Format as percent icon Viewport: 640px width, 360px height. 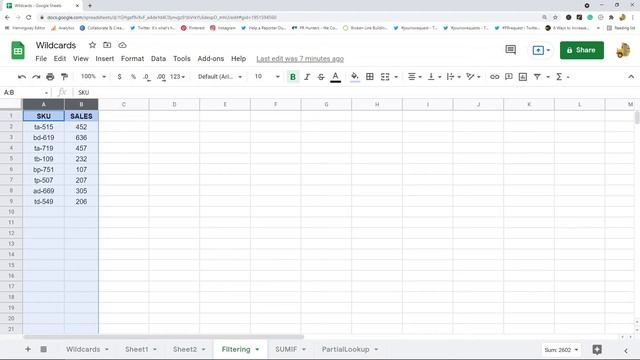coord(133,77)
